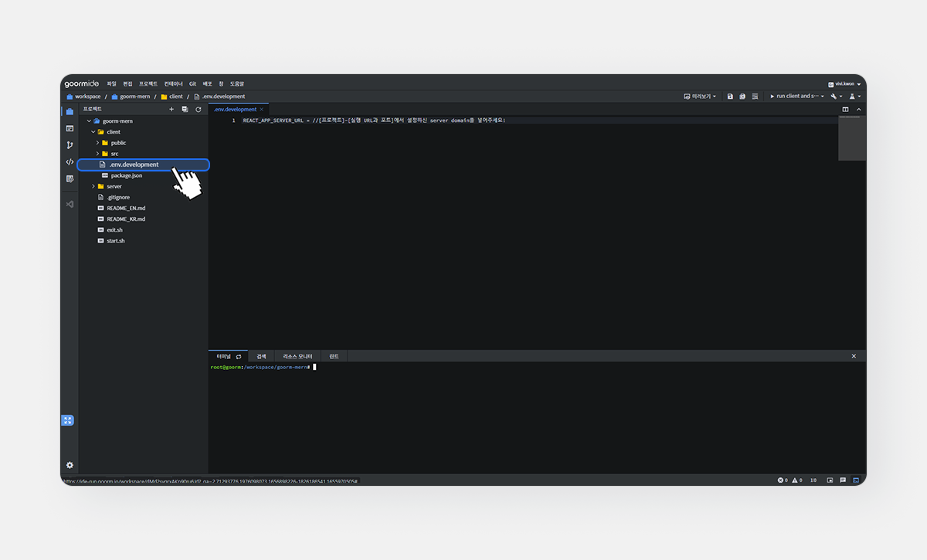This screenshot has width=927, height=560.
Task: Expand the server folder
Action: 93,186
